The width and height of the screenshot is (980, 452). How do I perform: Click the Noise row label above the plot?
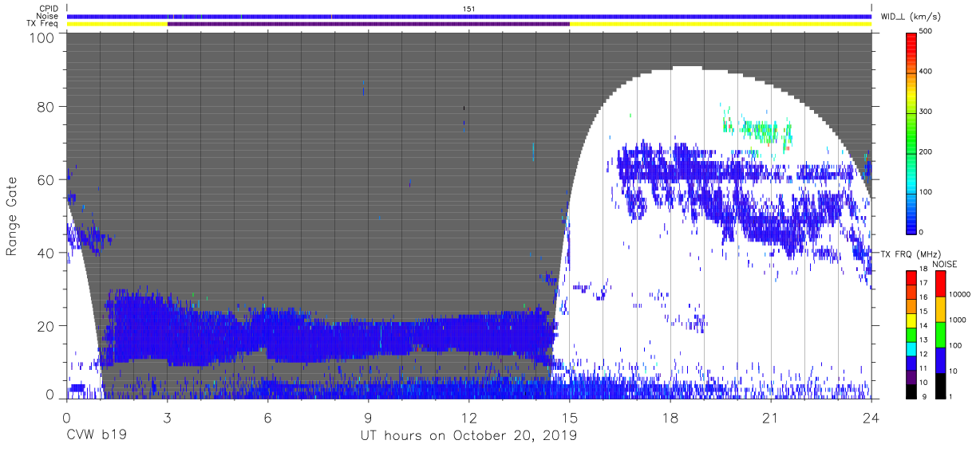point(47,16)
